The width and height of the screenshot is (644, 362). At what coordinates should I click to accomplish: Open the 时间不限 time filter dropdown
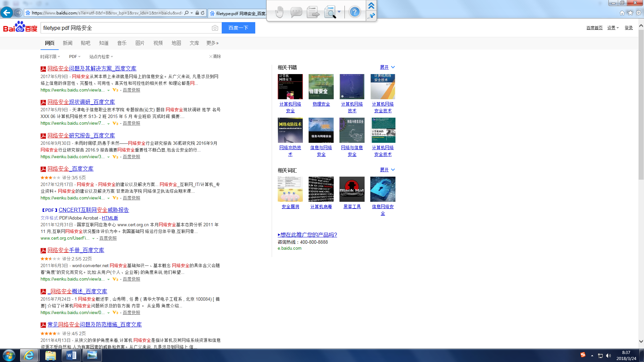coord(50,57)
